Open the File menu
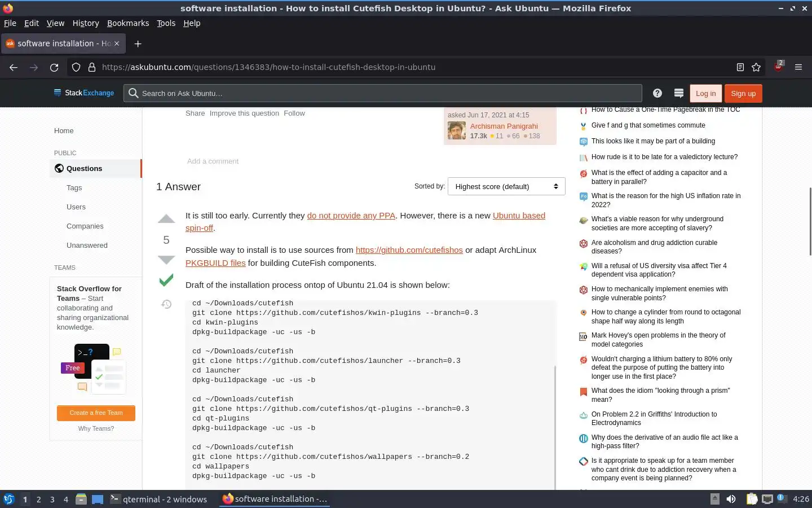Image resolution: width=812 pixels, height=508 pixels. [10, 23]
